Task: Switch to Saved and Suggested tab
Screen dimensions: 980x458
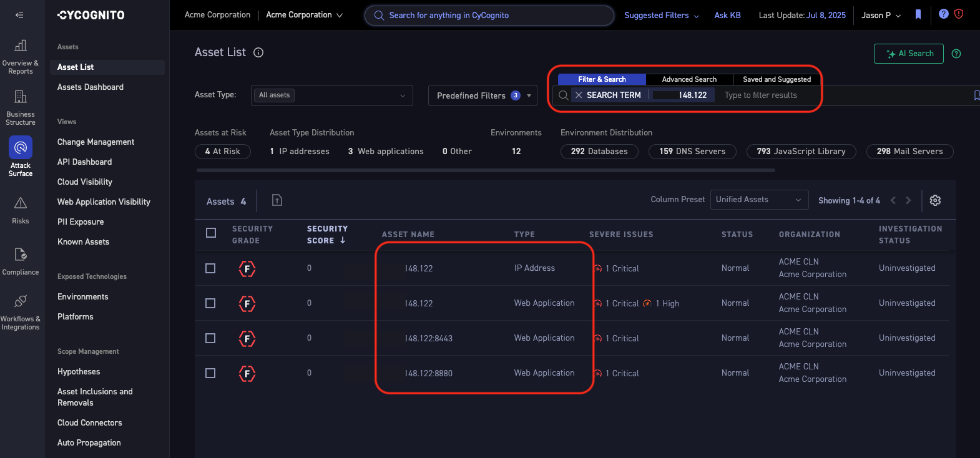Action: [x=777, y=79]
